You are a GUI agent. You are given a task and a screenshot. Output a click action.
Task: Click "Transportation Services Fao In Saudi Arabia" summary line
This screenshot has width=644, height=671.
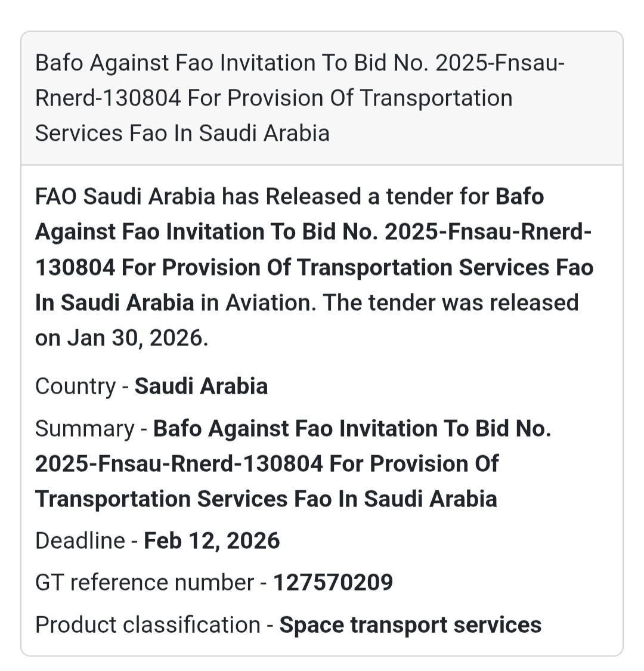pos(266,499)
